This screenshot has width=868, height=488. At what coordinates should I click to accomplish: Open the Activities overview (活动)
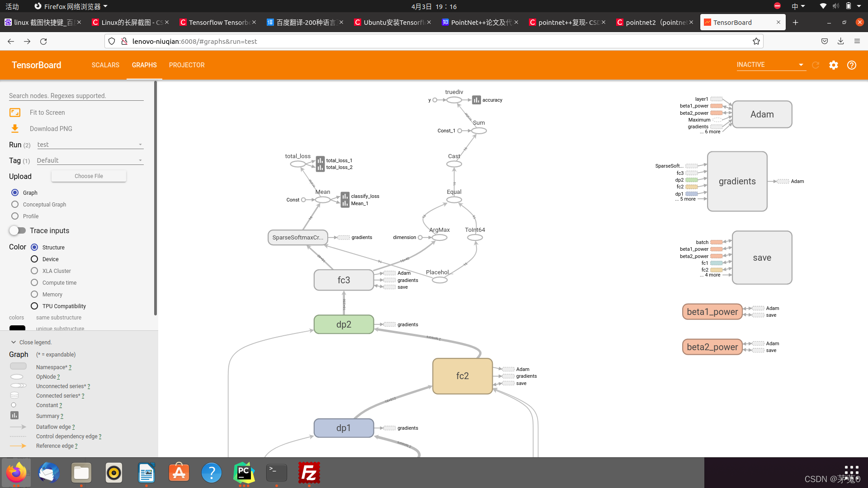tap(12, 6)
